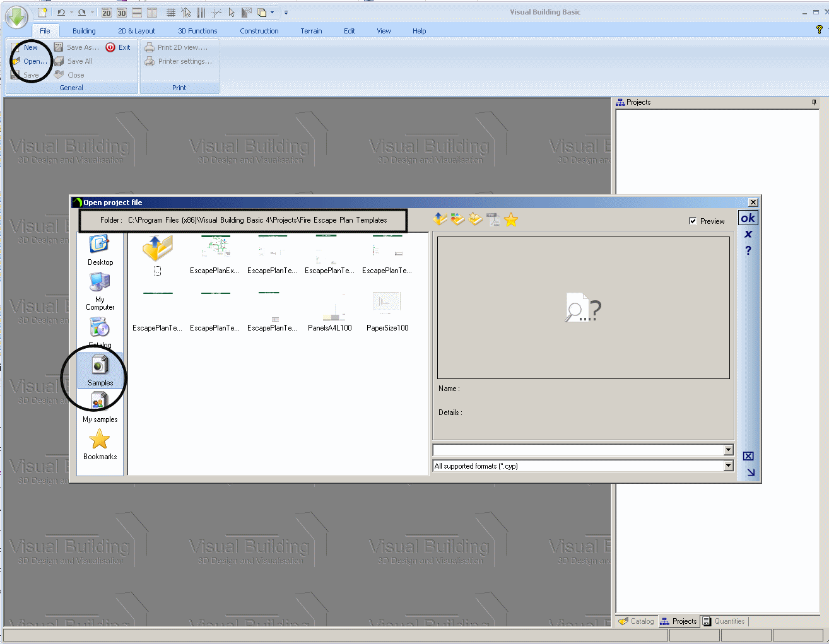Click the undo arrow icon

[x=61, y=12]
